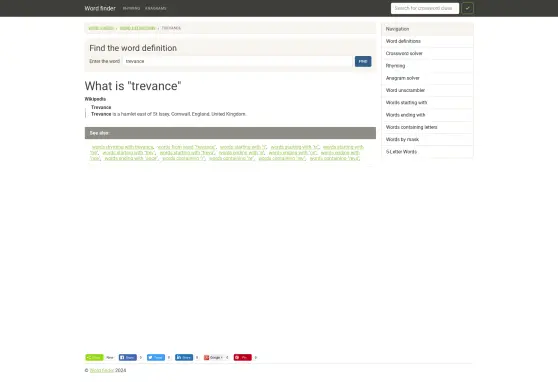Screen dimensions: 558x382
Task: Open the Word finder logo in header
Action: (100, 8)
